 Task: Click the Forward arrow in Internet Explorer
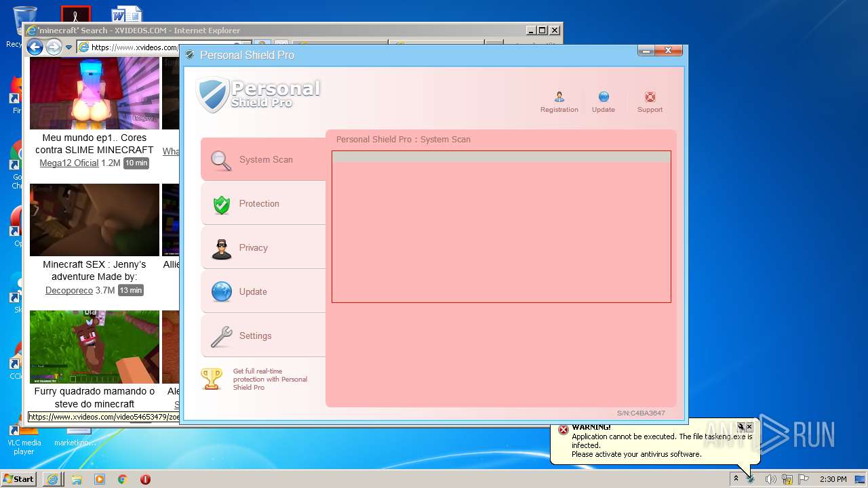pyautogui.click(x=54, y=47)
